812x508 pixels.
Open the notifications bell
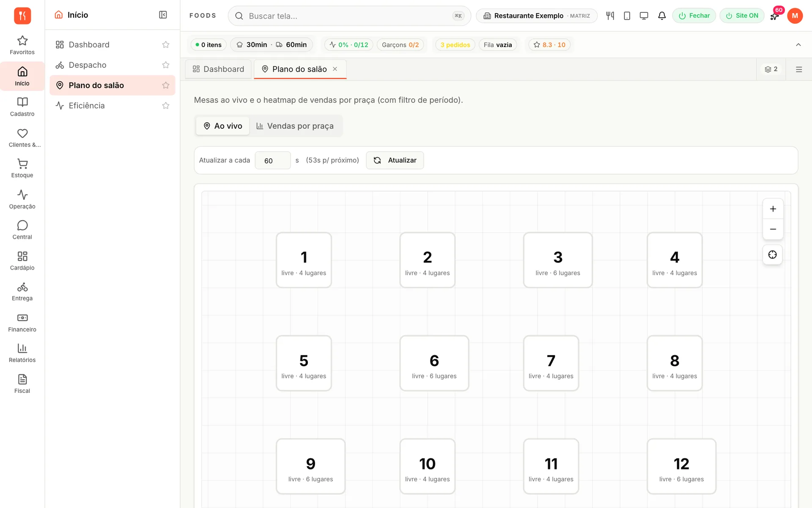(662, 16)
